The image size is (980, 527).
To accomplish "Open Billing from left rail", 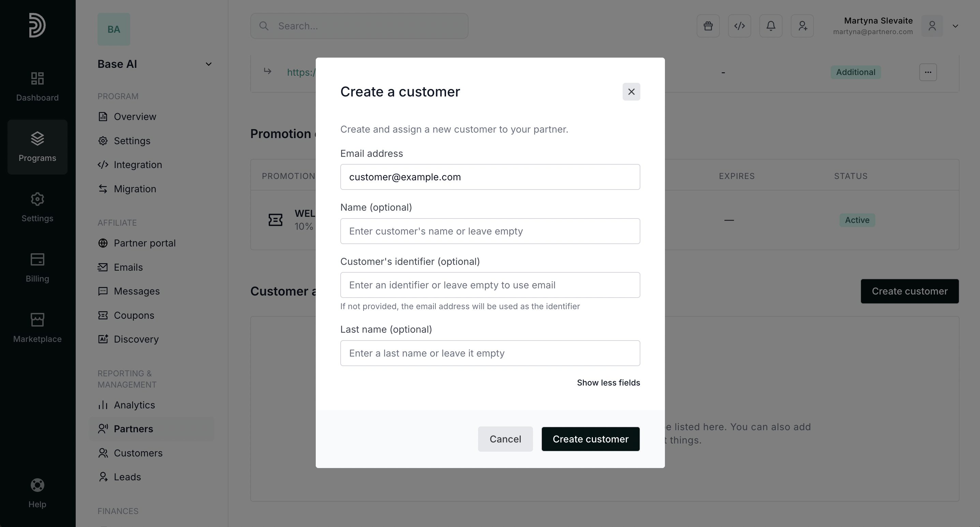I will click(37, 268).
